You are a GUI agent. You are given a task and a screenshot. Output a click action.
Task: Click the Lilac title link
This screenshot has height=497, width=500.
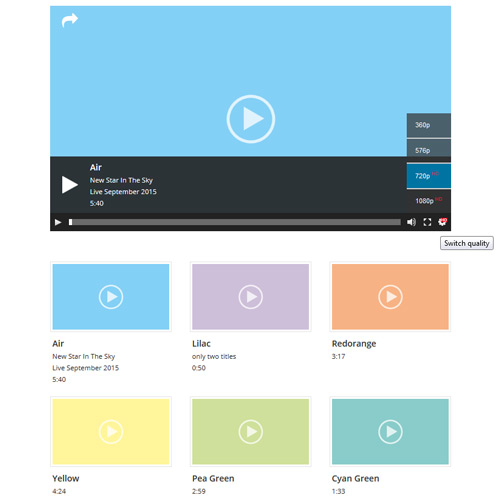pyautogui.click(x=201, y=344)
